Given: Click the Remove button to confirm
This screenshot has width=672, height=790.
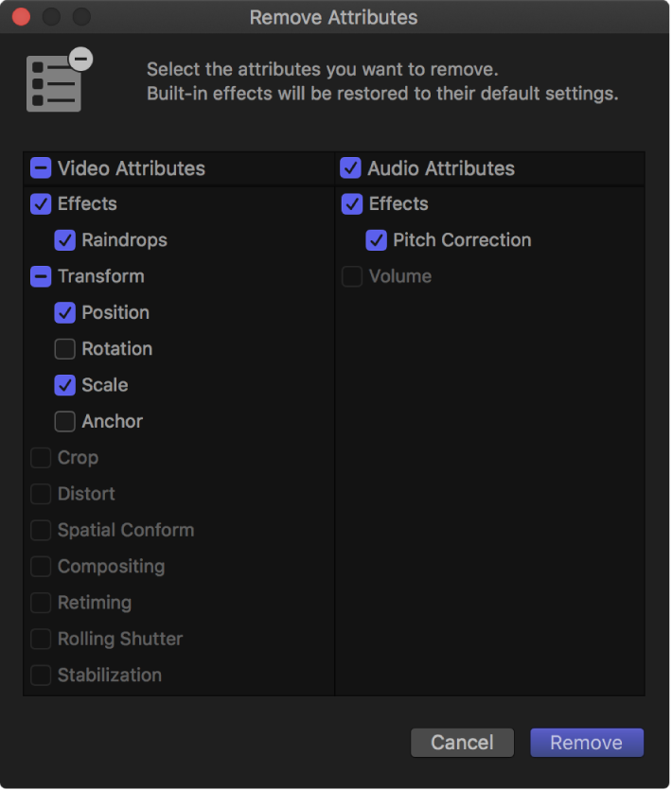Looking at the screenshot, I should point(586,743).
